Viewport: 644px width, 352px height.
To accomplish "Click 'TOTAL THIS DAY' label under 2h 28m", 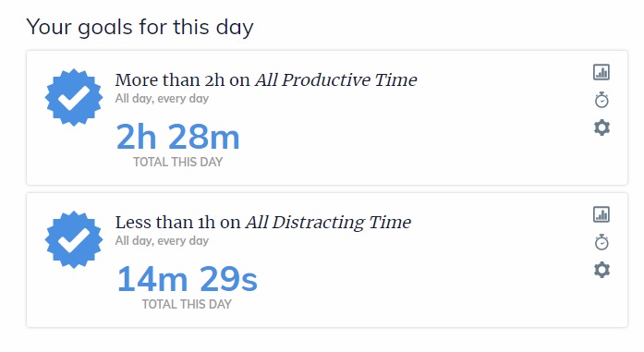I will click(x=177, y=162).
